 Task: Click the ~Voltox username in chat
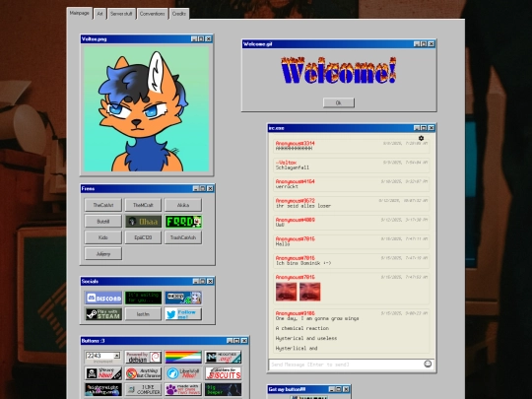286,163
